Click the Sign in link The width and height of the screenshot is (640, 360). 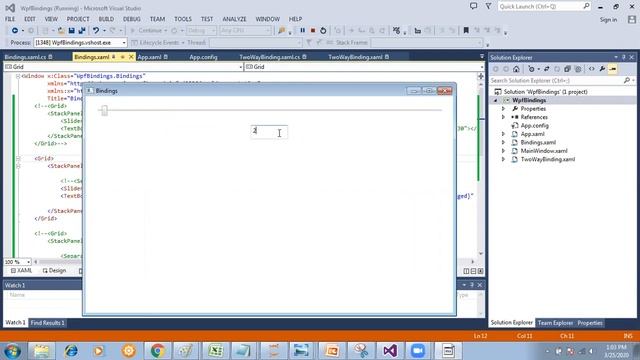pos(608,20)
